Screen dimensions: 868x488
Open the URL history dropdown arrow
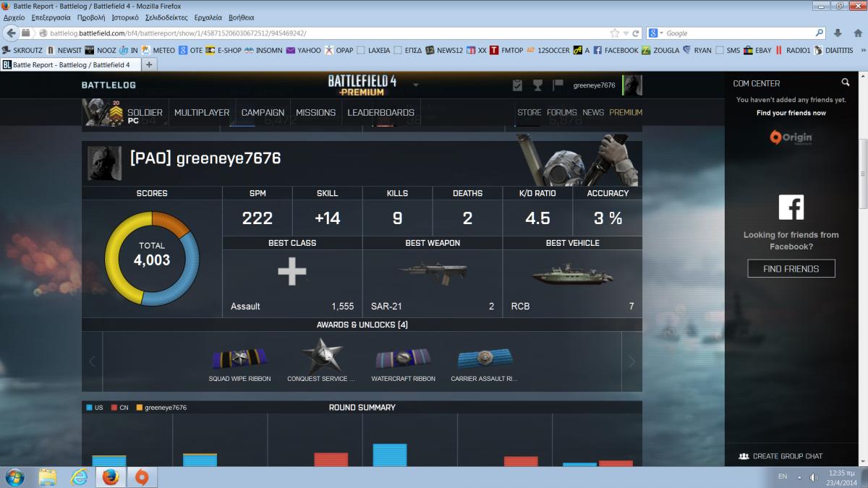pyautogui.click(x=626, y=33)
